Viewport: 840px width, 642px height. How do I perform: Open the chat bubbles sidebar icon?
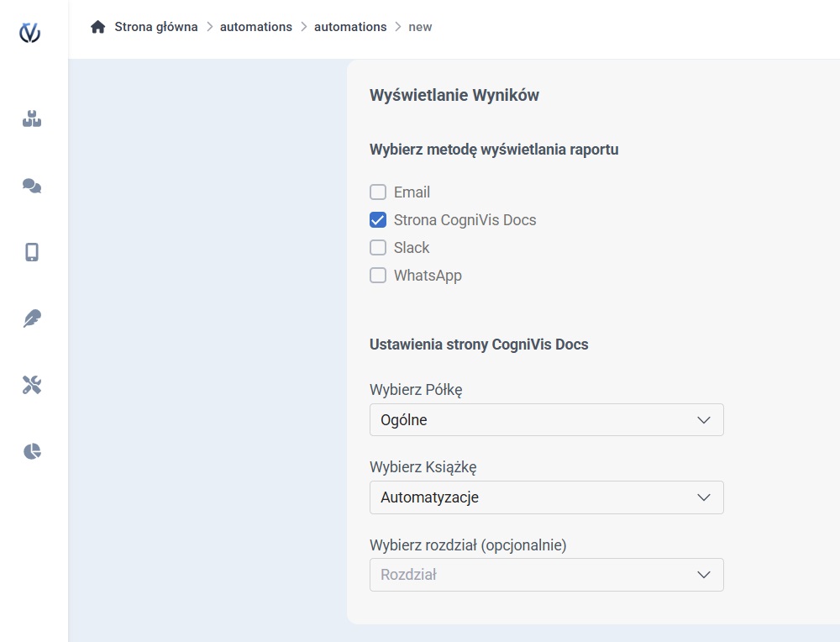32,186
